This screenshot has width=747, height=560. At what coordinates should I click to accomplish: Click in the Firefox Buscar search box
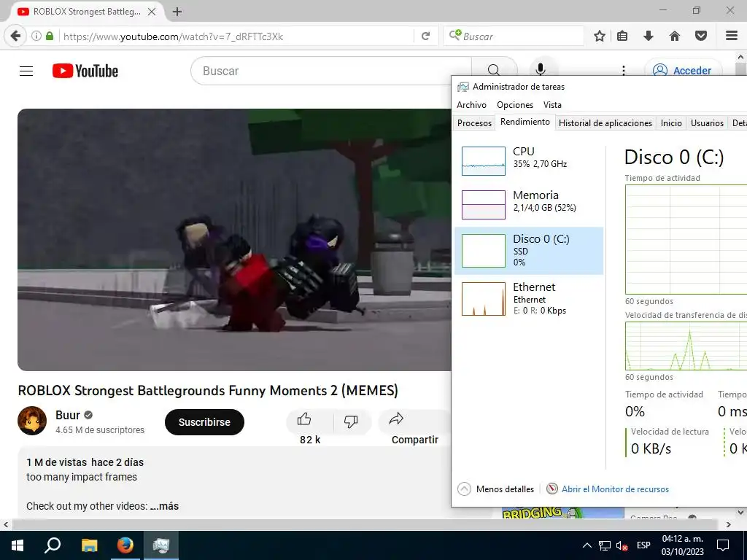[514, 36]
